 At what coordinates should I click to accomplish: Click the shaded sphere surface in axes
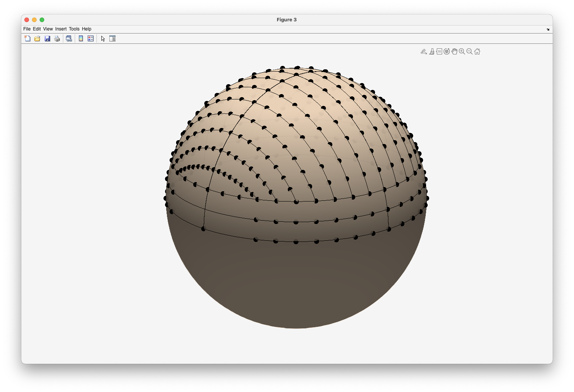point(296,282)
